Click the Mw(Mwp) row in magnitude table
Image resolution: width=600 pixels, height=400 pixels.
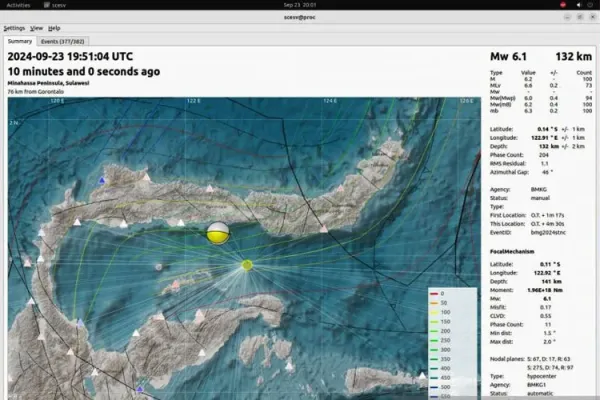coord(541,98)
